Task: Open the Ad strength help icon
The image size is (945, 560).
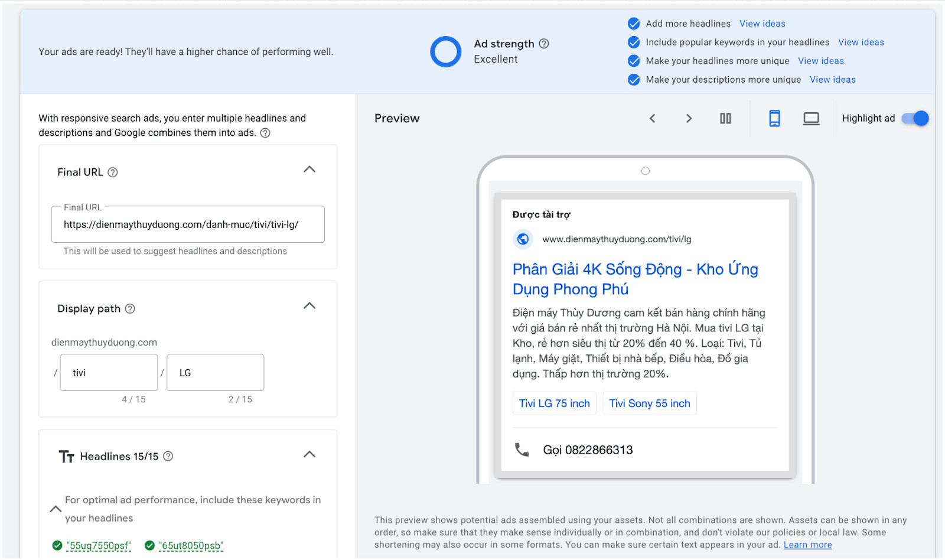Action: [544, 44]
